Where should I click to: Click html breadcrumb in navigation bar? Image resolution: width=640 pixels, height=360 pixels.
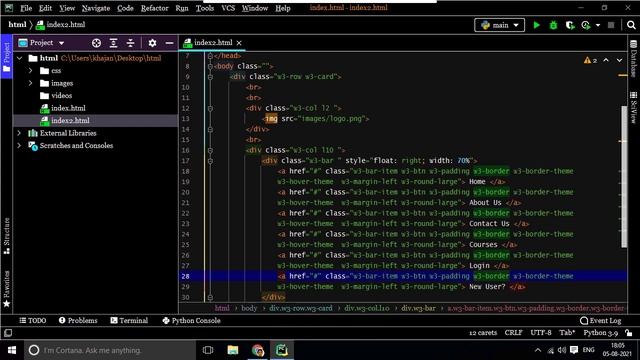click(17, 25)
